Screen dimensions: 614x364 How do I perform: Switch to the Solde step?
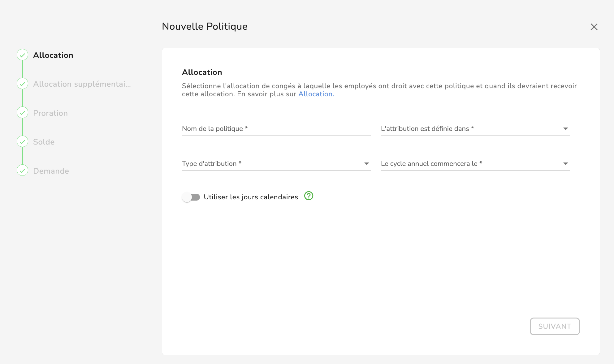tap(44, 142)
